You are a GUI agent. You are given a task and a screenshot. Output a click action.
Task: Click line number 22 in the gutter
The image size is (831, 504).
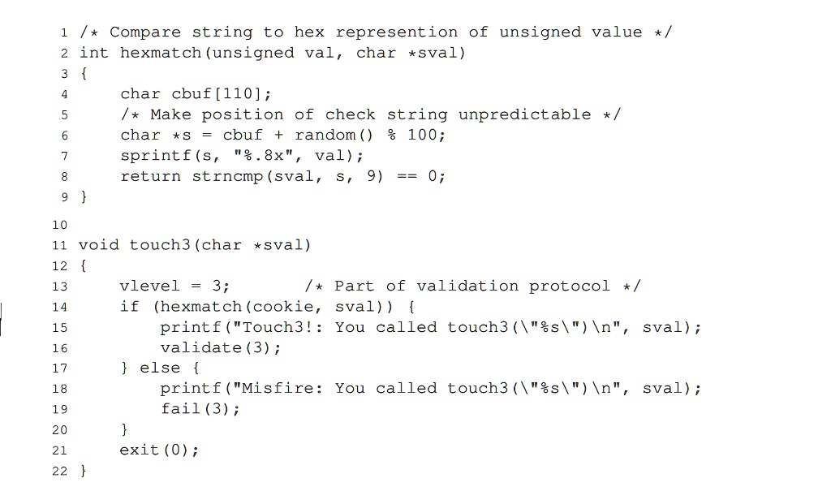click(x=60, y=472)
